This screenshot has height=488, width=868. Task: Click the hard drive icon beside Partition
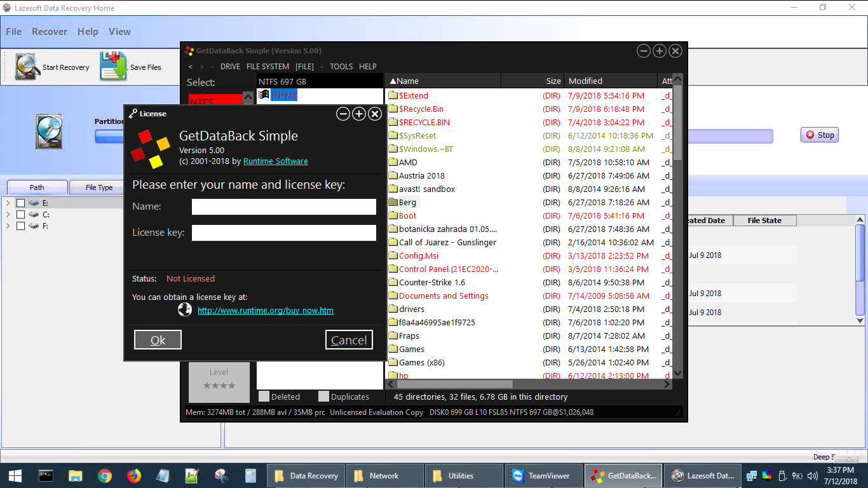pos(49,132)
